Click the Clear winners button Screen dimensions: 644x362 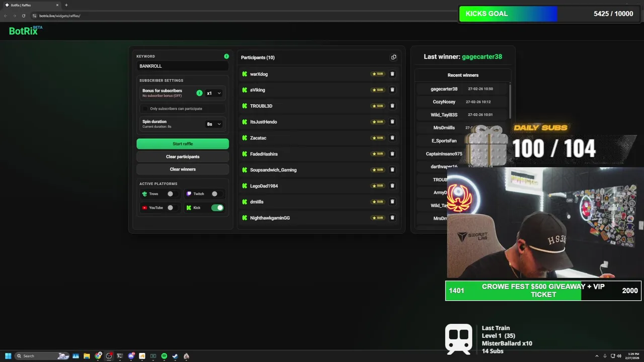[183, 169]
